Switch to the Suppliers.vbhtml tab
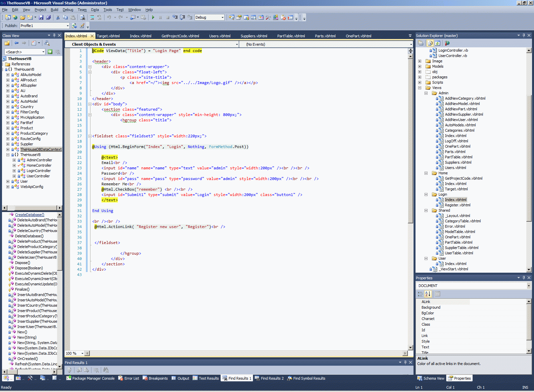The width and height of the screenshot is (534, 392). click(254, 36)
